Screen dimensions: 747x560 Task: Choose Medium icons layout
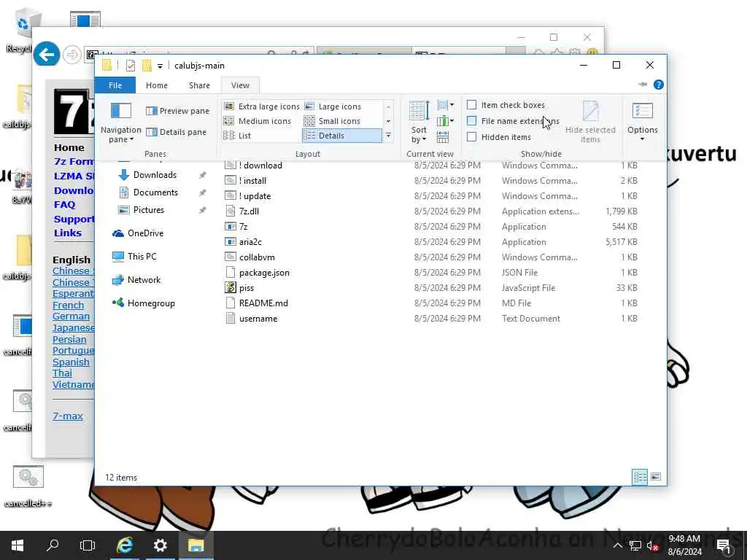(258, 121)
